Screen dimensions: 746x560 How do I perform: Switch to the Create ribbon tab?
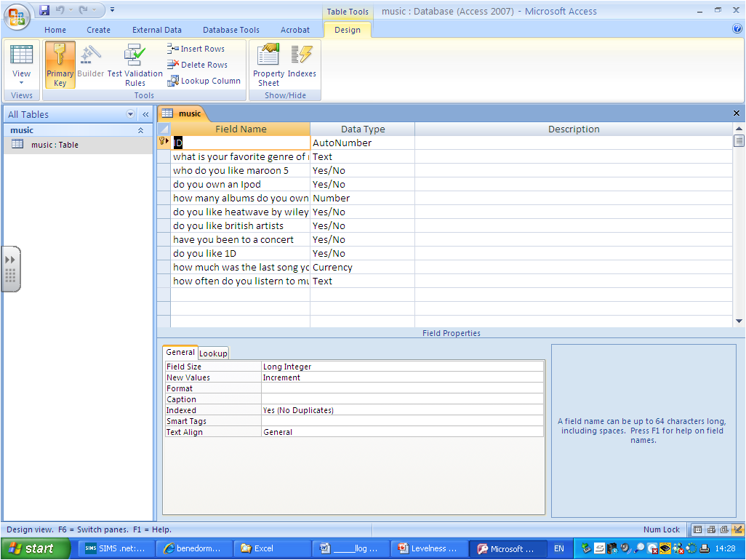[x=98, y=30]
